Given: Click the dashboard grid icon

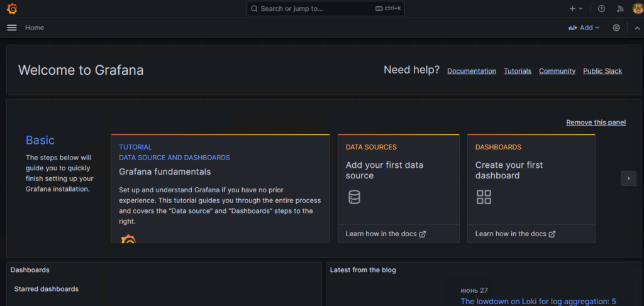Looking at the screenshot, I should pos(484,197).
